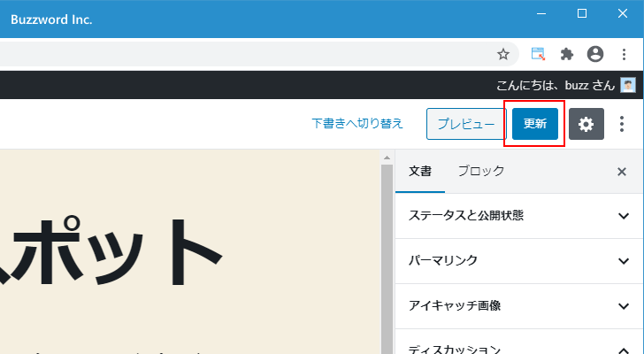
Task: Click the extension icon next to the bookmark star
Action: (538, 54)
